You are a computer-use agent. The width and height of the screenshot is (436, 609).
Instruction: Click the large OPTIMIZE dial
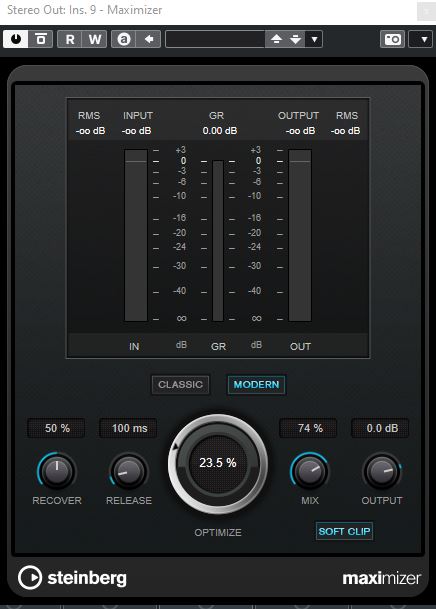(x=218, y=463)
